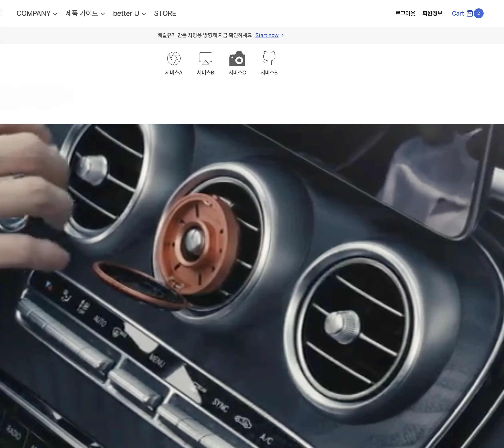The image size is (504, 448).
Task: Select the COMPANY menu label
Action: coord(34,13)
